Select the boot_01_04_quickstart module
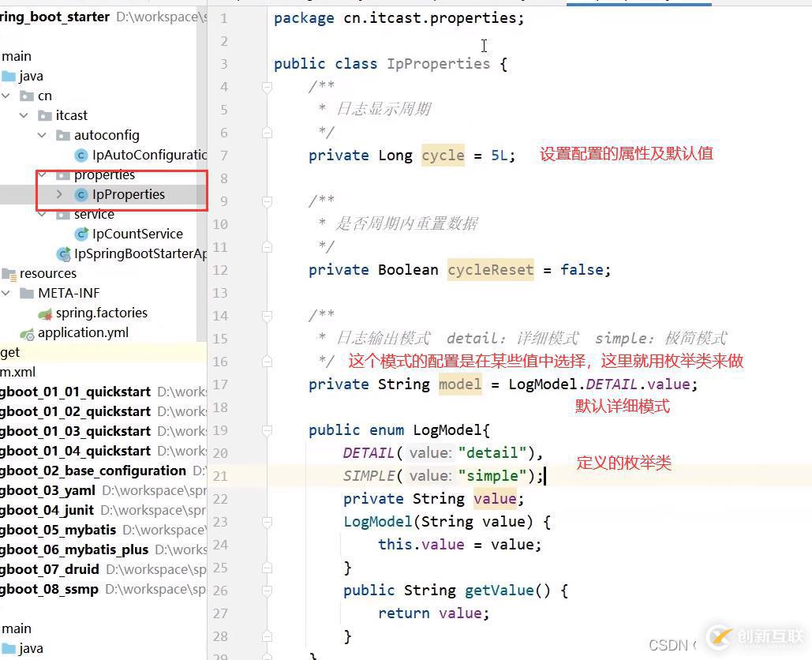This screenshot has height=660, width=812. (75, 451)
